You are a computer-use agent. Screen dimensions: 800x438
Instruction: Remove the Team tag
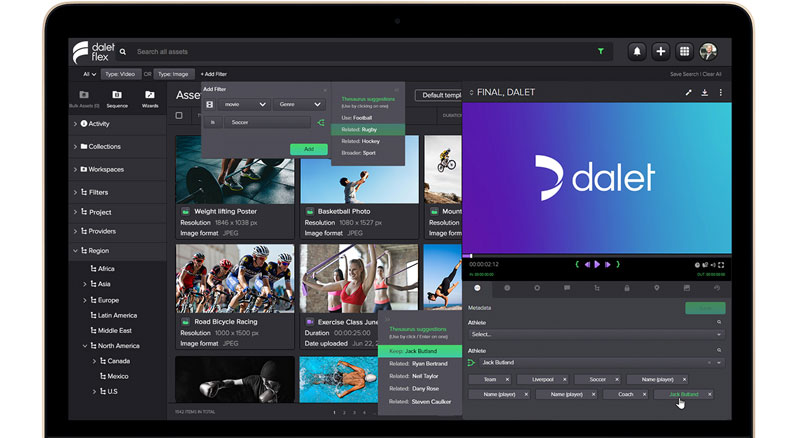click(x=507, y=379)
